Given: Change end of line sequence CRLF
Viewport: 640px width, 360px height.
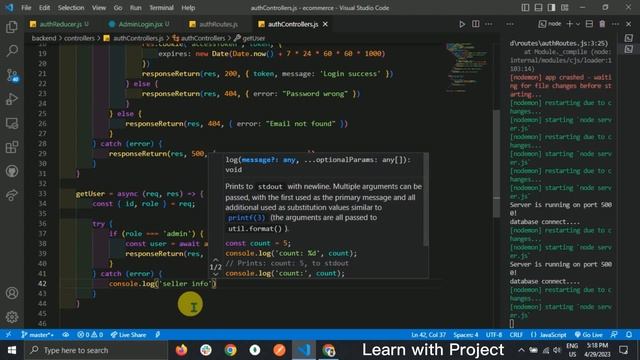Looking at the screenshot, I should (x=516, y=335).
